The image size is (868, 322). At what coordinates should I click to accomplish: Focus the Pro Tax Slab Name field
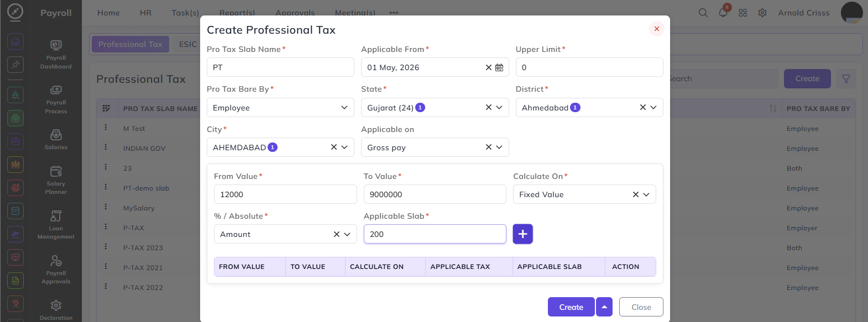point(280,67)
